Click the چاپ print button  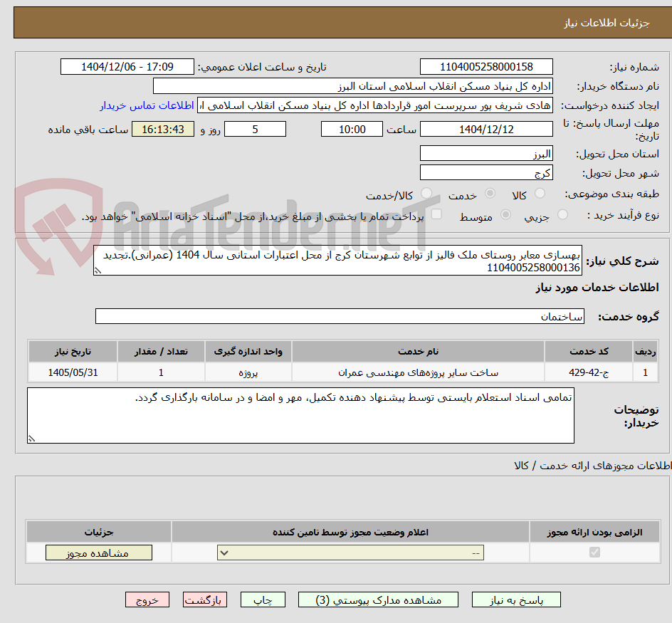click(x=263, y=600)
